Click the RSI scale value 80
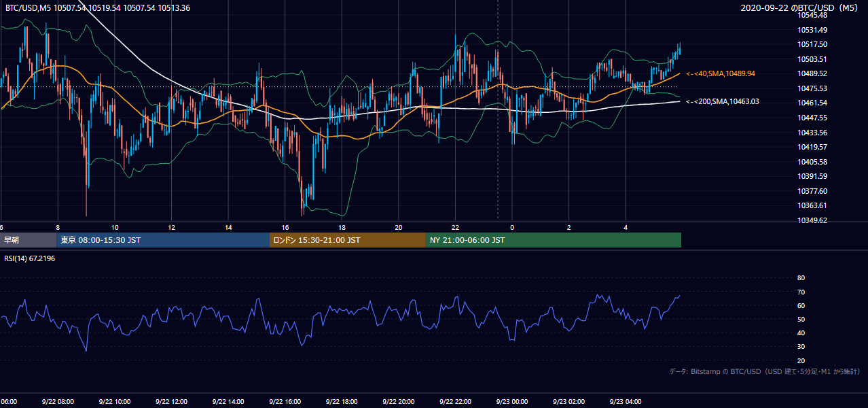The image size is (868, 408). [801, 278]
